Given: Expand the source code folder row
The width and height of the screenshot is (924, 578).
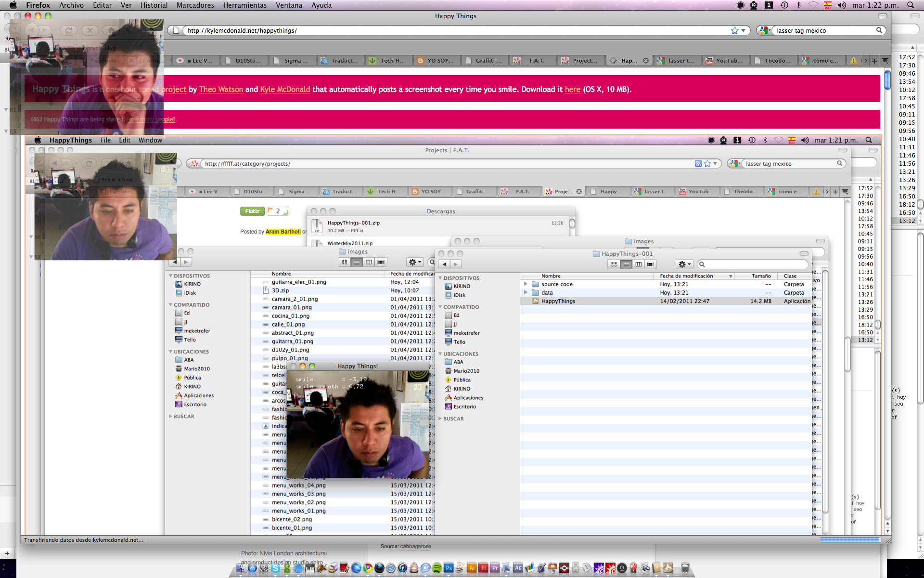Looking at the screenshot, I should (x=526, y=284).
